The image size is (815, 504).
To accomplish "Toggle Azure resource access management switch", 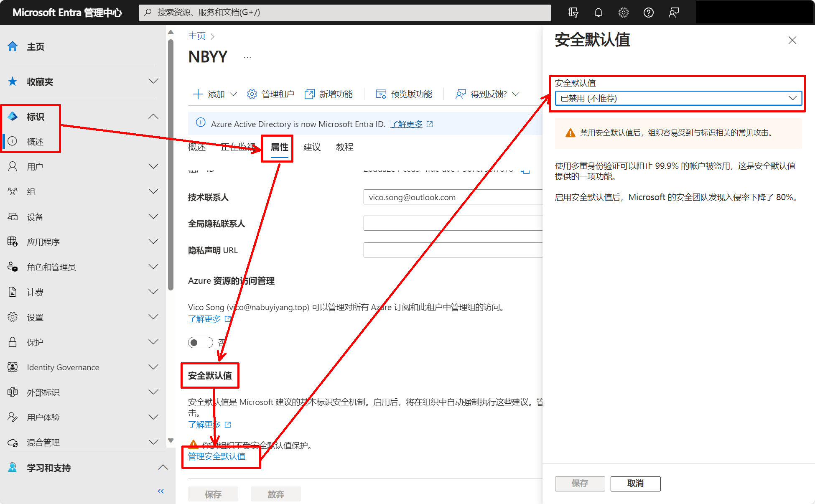I will point(200,343).
